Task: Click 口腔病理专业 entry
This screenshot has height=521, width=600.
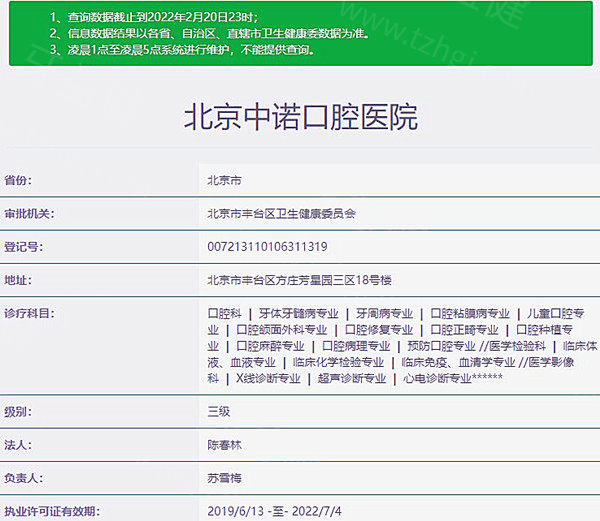Action: 356,346
